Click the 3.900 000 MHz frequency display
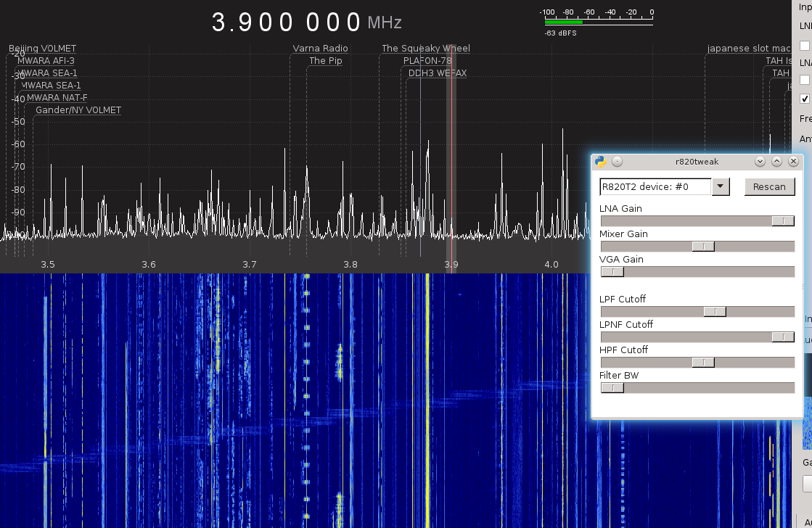 click(287, 22)
